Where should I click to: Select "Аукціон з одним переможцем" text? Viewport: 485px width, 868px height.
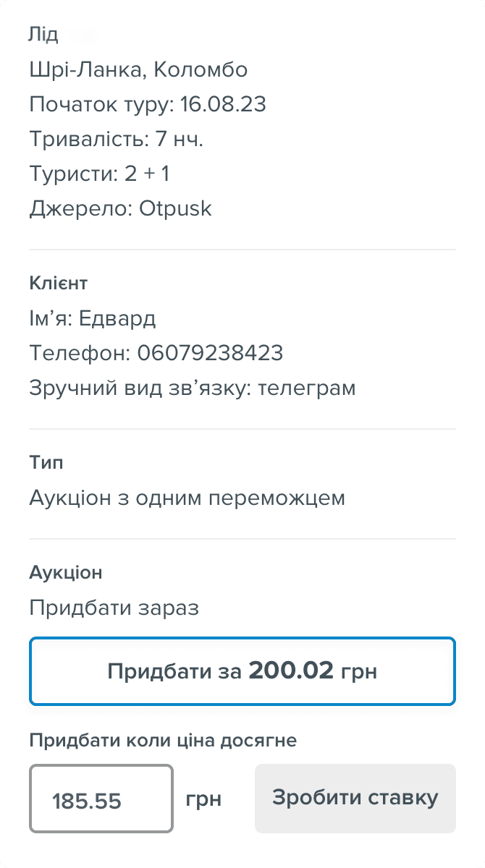[187, 498]
